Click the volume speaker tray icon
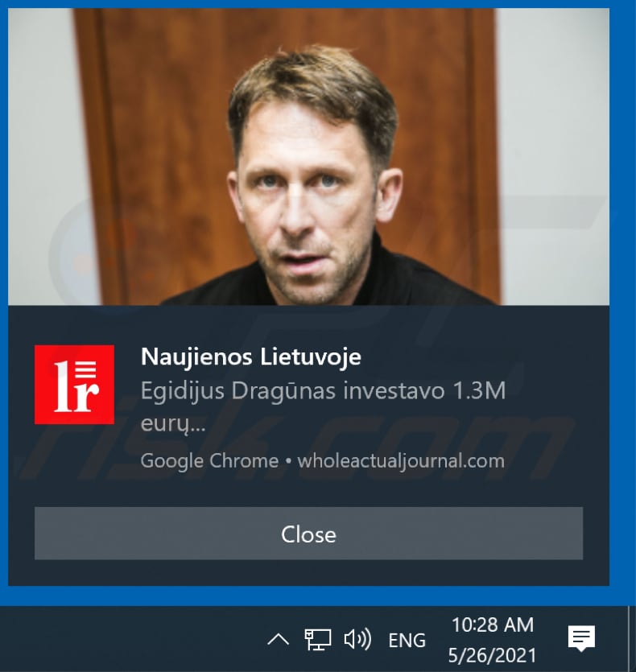 coord(357,640)
